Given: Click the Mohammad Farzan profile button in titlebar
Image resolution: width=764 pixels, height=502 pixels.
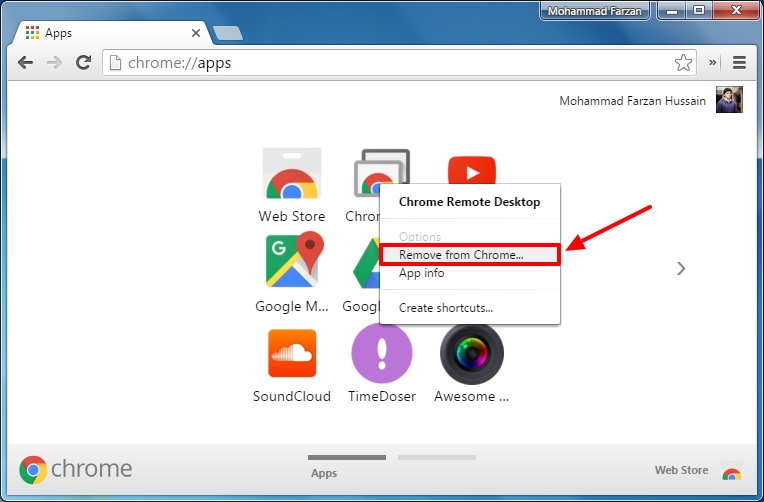Looking at the screenshot, I should [x=594, y=11].
